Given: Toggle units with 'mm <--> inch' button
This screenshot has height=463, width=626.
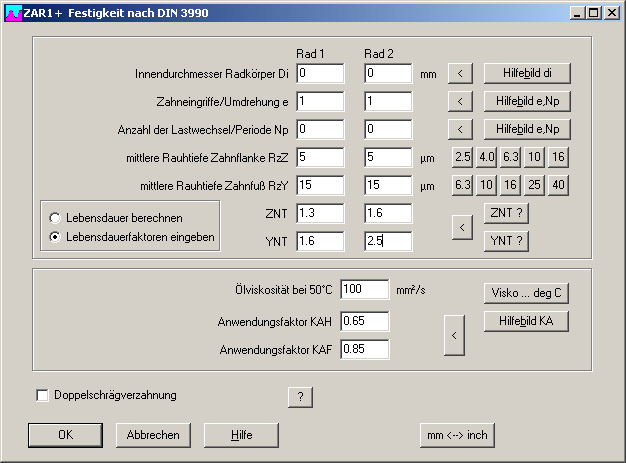Looking at the screenshot, I should tap(458, 435).
